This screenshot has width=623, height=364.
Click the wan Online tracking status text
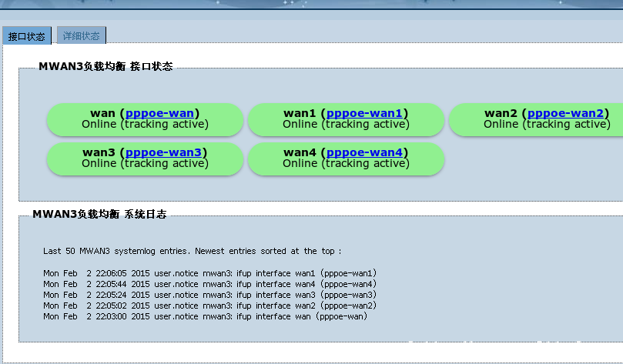click(145, 125)
